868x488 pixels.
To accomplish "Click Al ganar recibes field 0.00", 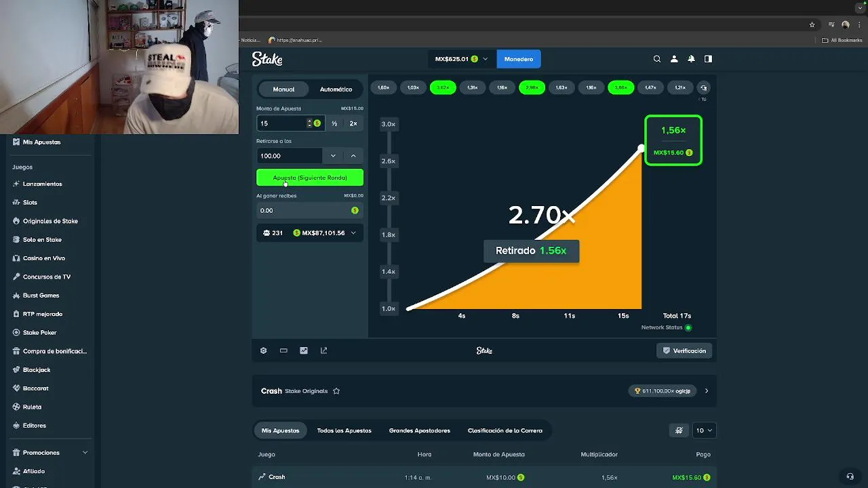I will pos(310,210).
